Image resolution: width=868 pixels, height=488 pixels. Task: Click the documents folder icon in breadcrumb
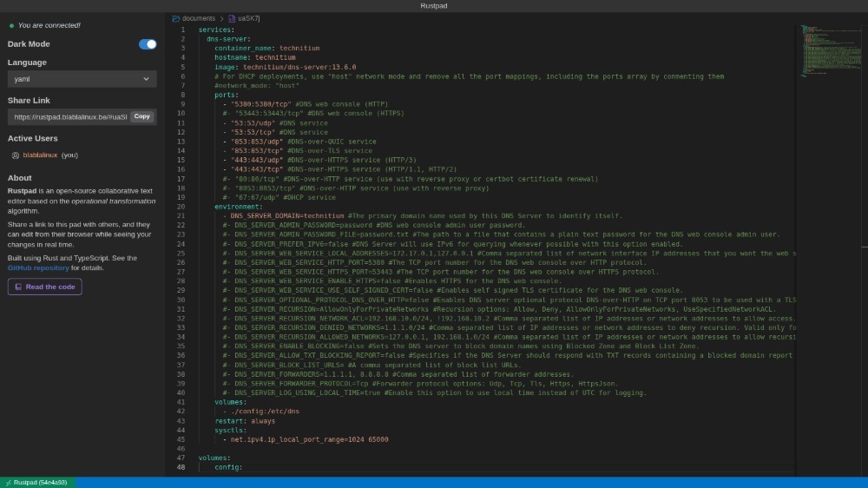(175, 18)
